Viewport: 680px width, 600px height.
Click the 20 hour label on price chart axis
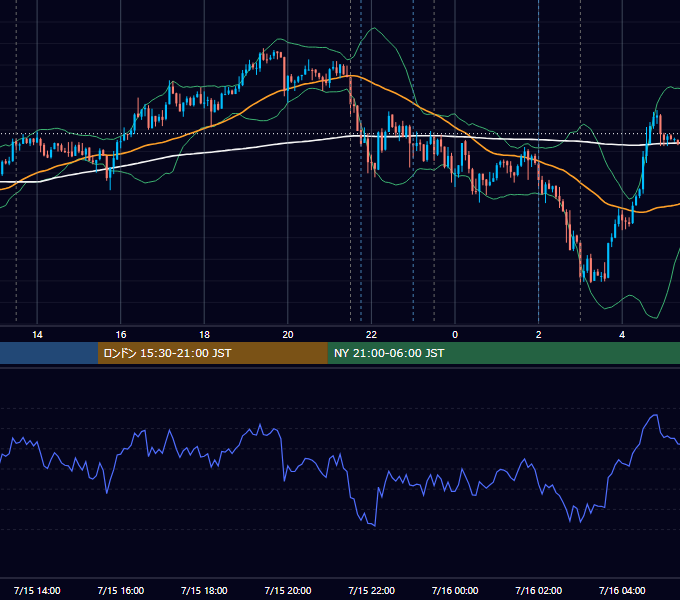coord(288,335)
